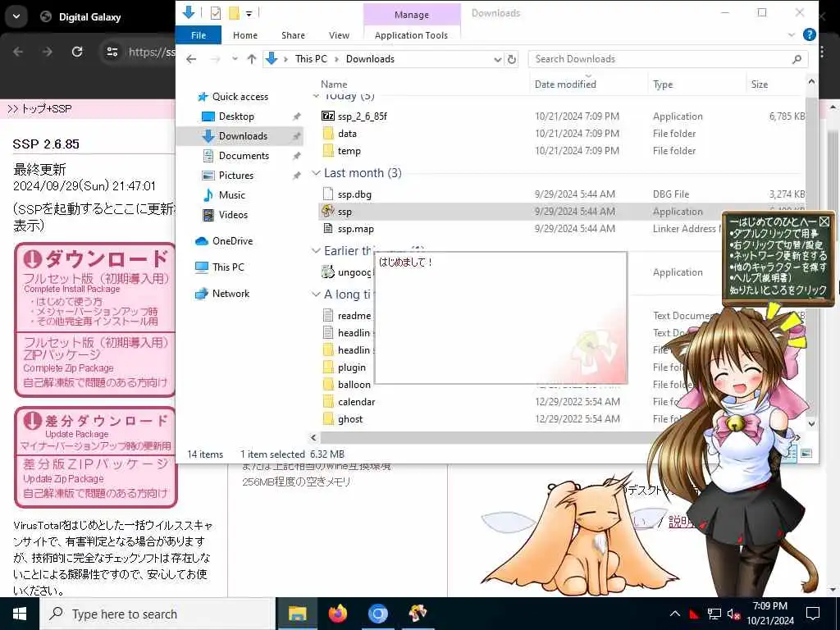Close the SSP help blackboard balloon
Screen dimensions: 840x630
tap(824, 221)
